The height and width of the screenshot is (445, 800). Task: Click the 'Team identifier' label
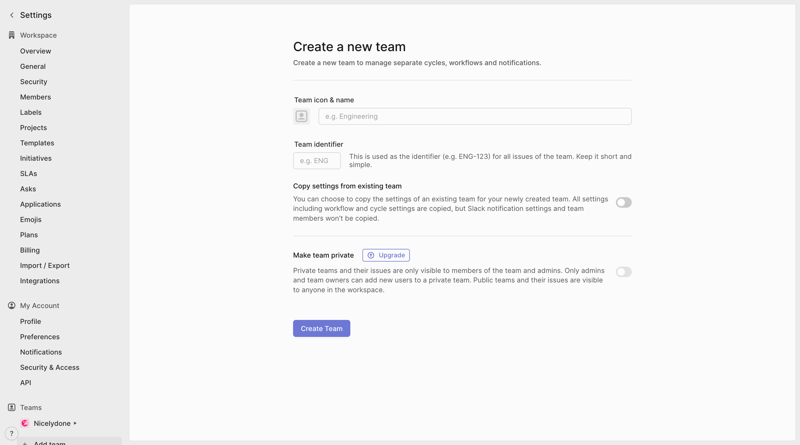pos(318,144)
